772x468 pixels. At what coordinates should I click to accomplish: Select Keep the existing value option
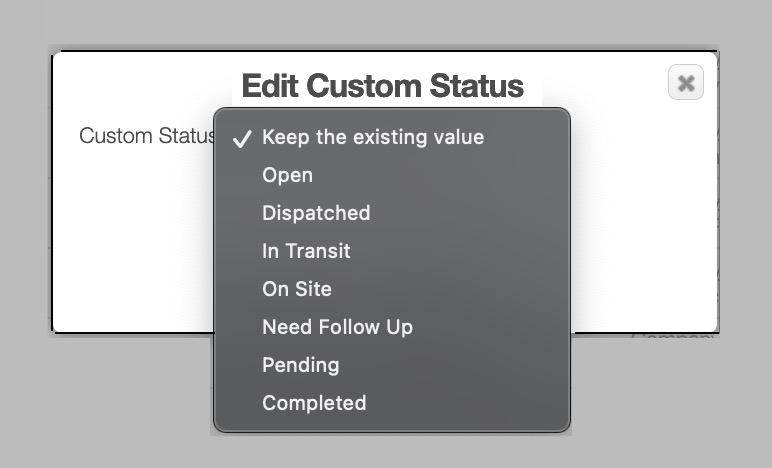(372, 137)
